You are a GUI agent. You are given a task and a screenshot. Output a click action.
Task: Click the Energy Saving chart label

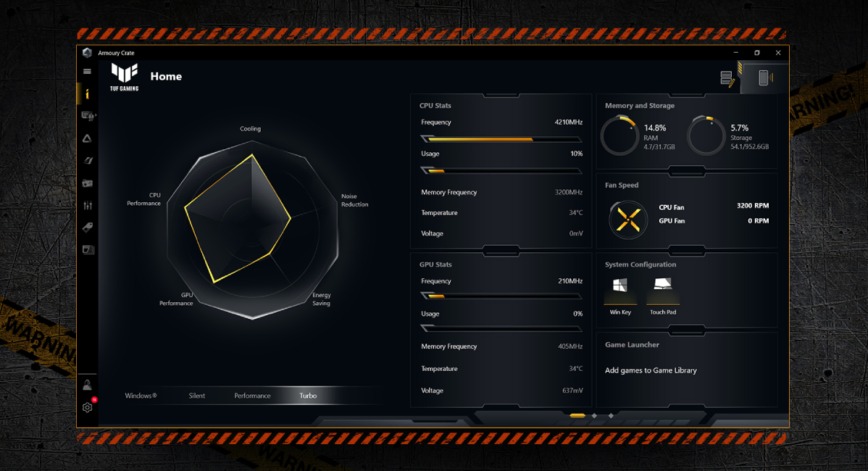click(x=321, y=299)
